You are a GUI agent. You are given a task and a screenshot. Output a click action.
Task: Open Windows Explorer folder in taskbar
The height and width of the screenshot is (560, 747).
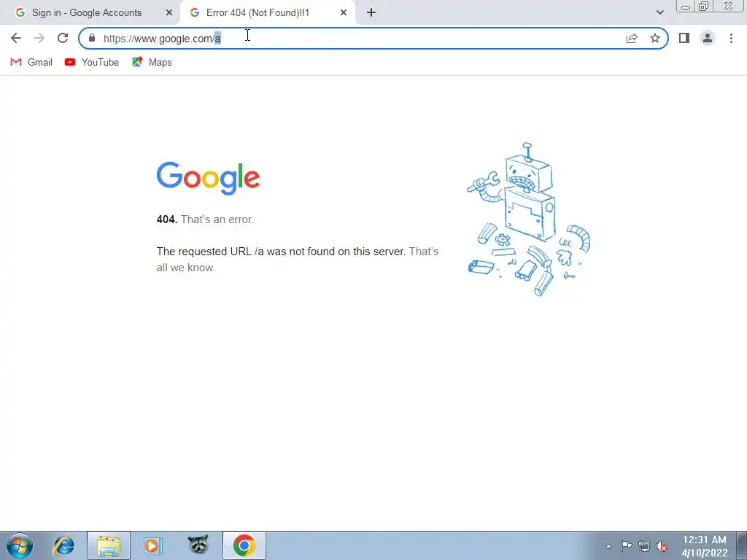point(109,545)
